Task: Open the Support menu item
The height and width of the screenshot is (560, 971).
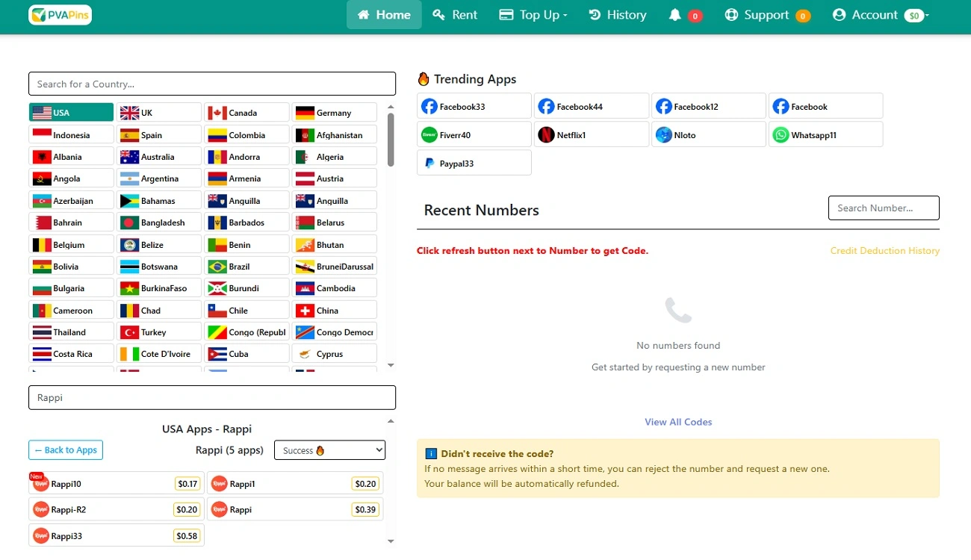Action: 768,15
